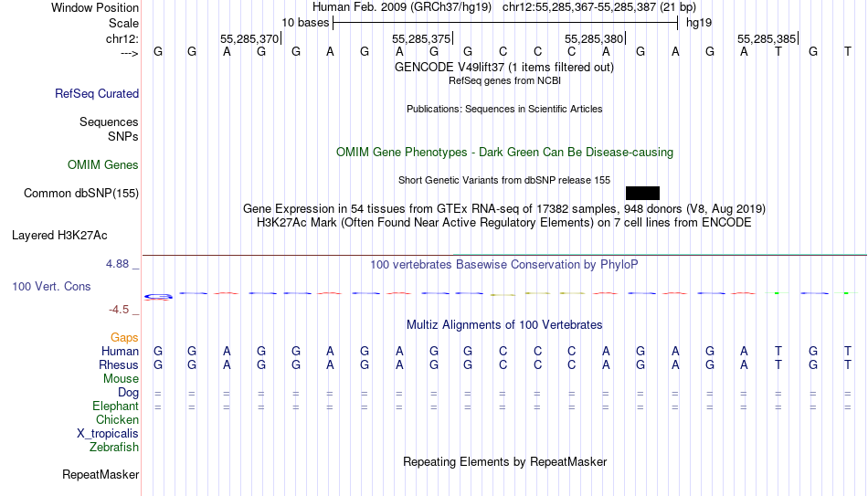Select the Dog species label
868x496 pixels.
tap(129, 393)
